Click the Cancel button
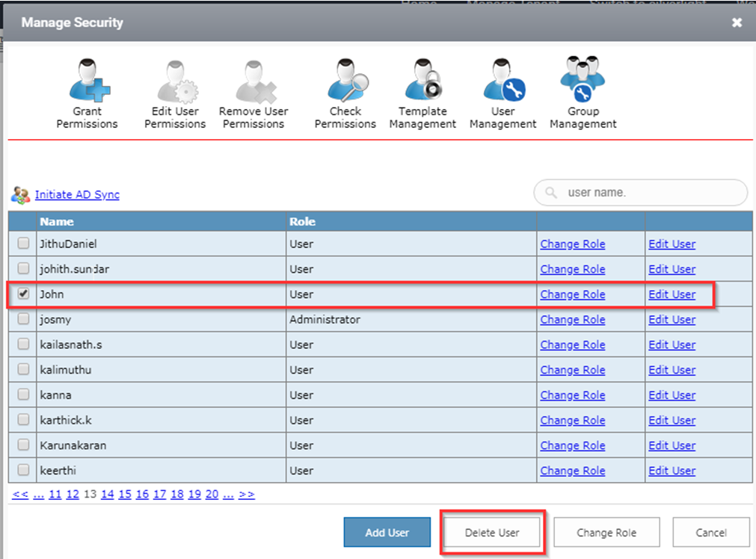The image size is (756, 559). tap(711, 533)
